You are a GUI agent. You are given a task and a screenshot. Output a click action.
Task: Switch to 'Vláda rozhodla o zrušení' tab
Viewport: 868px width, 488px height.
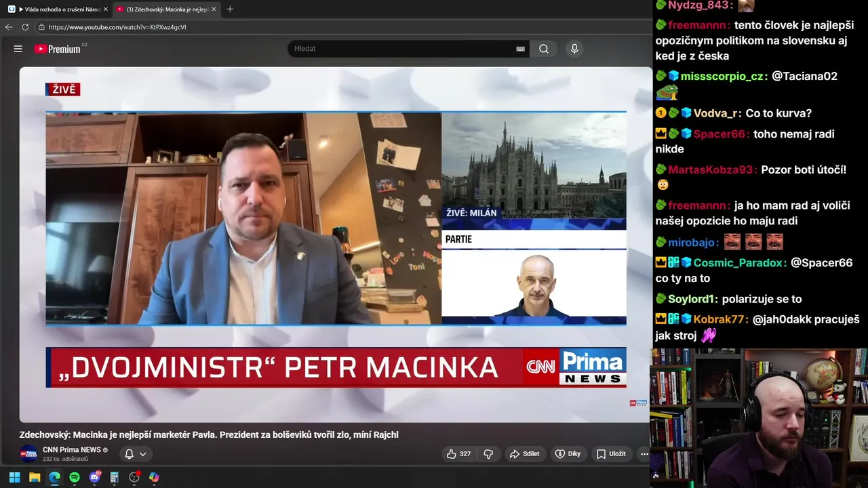pos(58,9)
